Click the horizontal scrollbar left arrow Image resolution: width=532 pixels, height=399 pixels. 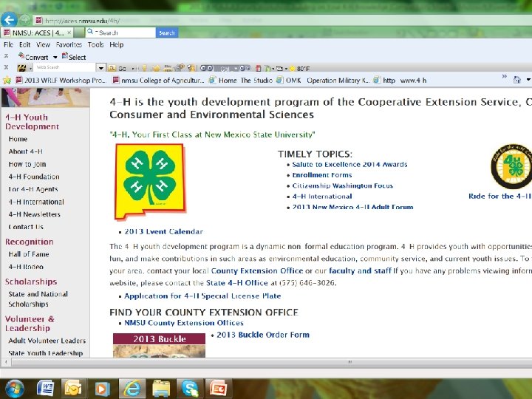[x=6, y=362]
